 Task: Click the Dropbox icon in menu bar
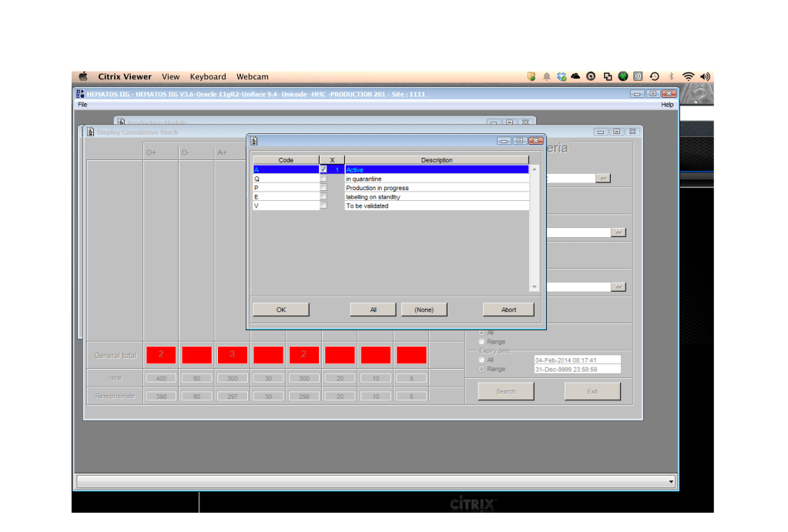pyautogui.click(x=562, y=76)
